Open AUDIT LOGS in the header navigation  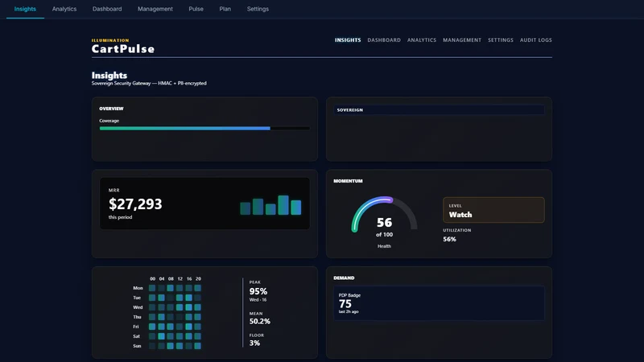535,40
